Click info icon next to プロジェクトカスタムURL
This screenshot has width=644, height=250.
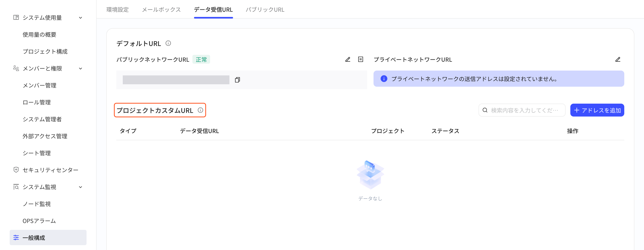point(200,110)
